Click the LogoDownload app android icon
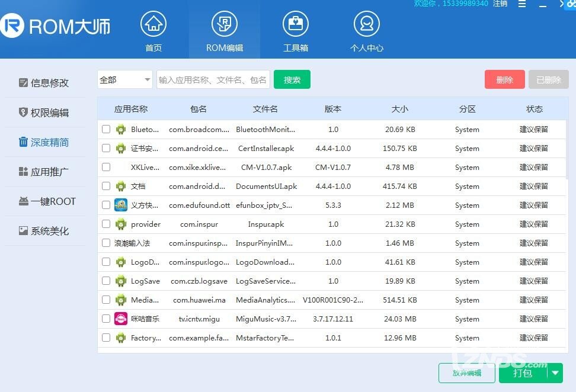The image size is (576, 392). click(x=121, y=262)
